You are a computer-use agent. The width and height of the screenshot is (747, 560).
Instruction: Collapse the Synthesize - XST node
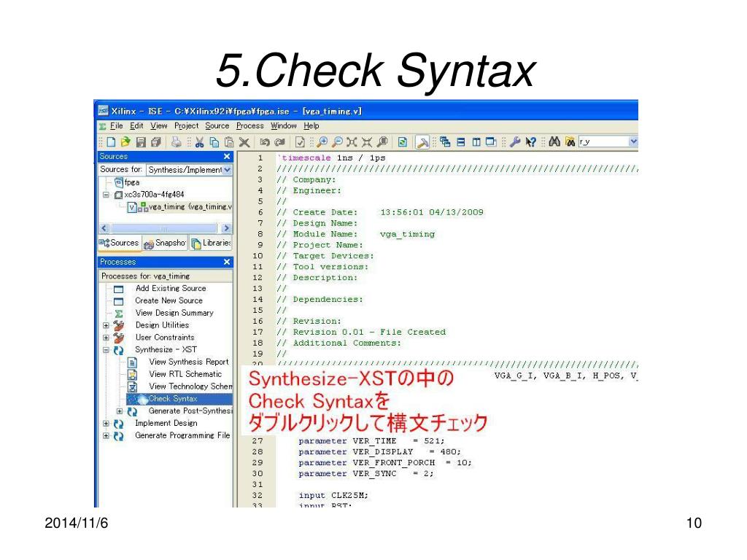(106, 350)
